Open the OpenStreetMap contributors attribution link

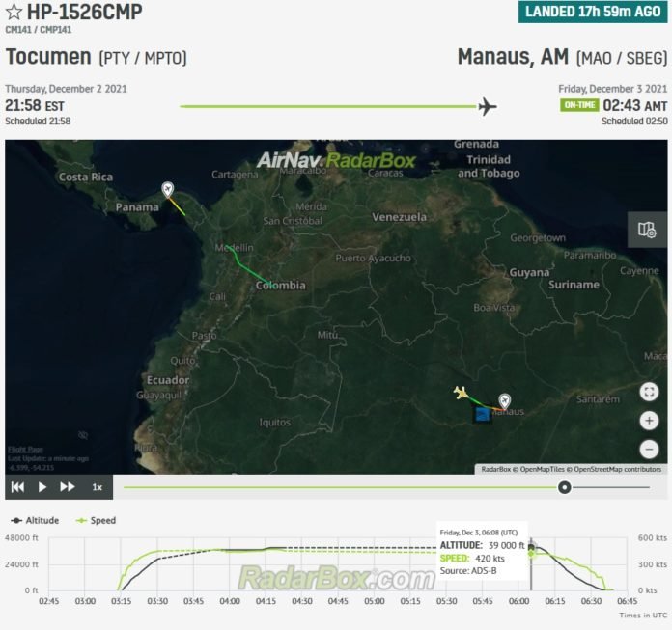coord(617,470)
